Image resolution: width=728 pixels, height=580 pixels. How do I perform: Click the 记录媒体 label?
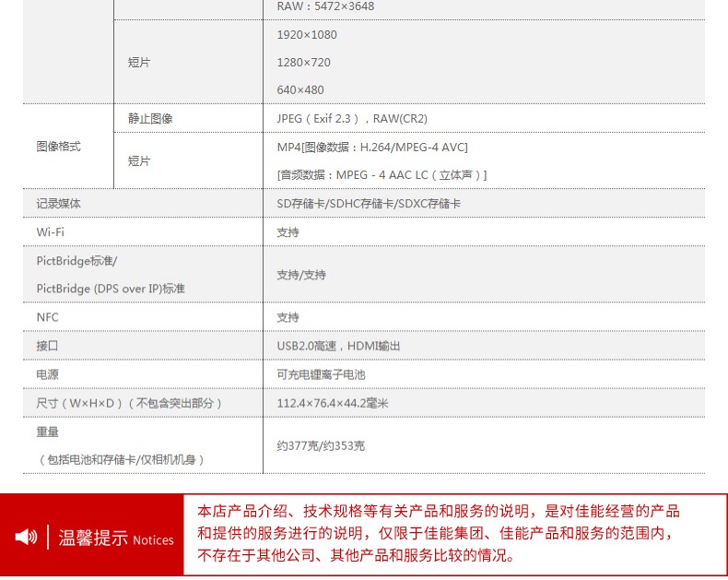point(59,204)
